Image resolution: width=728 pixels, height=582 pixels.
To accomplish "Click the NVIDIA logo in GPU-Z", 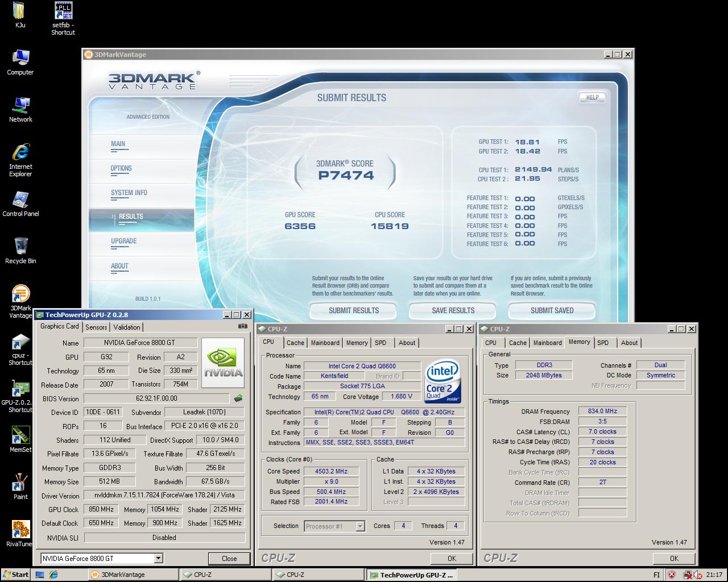I will (x=224, y=363).
